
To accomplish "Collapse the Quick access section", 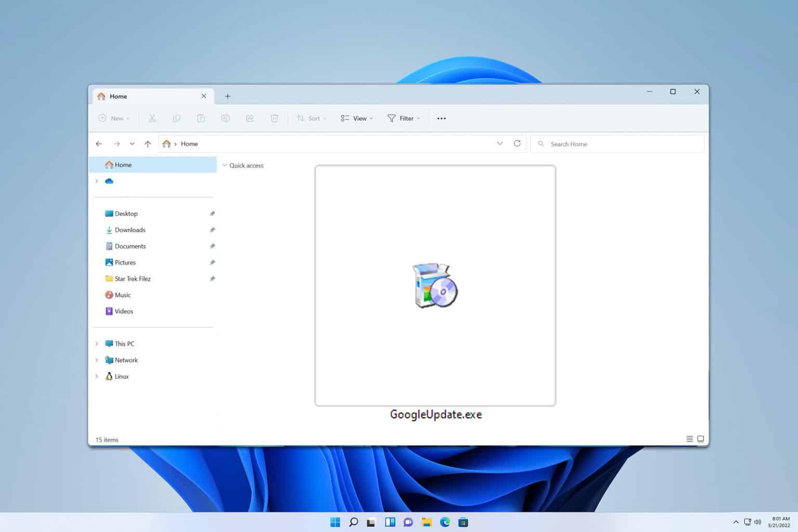I will coord(225,165).
